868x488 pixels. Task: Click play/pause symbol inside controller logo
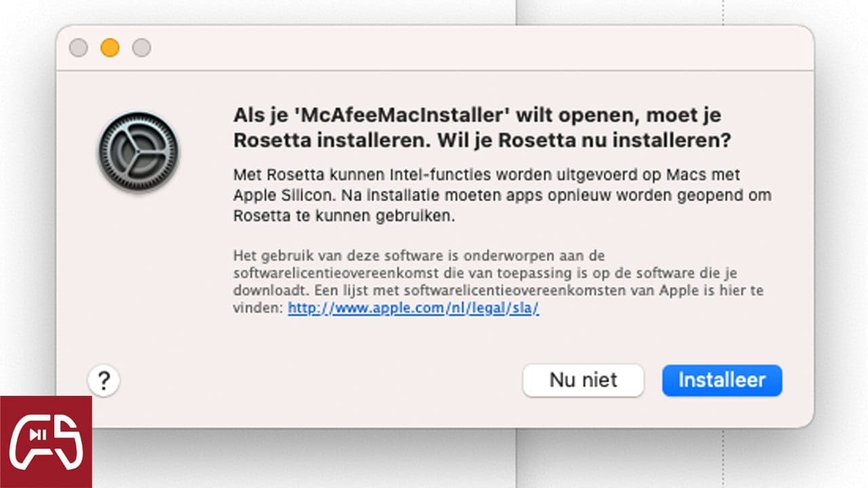click(x=41, y=434)
